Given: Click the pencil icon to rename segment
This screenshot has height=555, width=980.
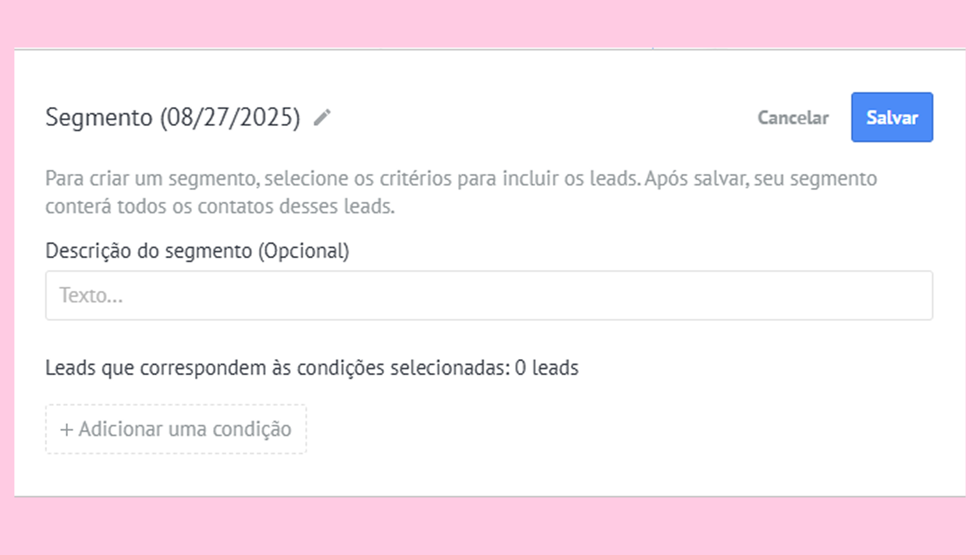Looking at the screenshot, I should pyautogui.click(x=322, y=117).
